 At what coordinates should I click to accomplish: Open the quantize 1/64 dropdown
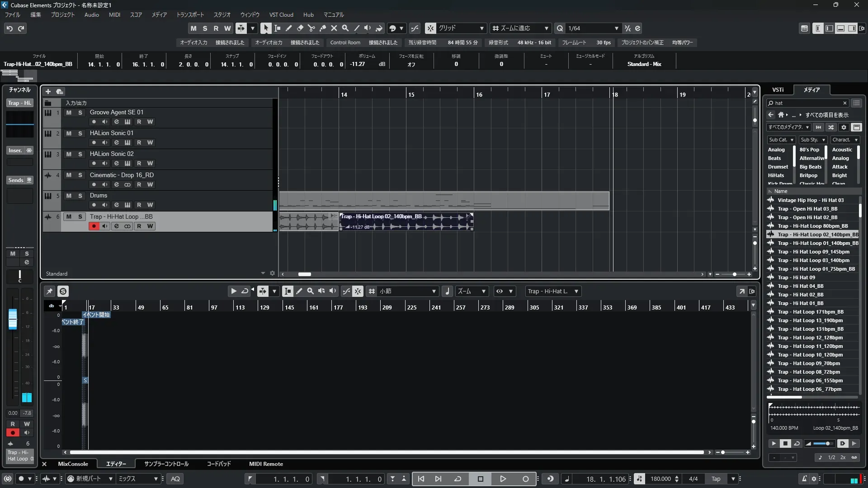point(616,28)
